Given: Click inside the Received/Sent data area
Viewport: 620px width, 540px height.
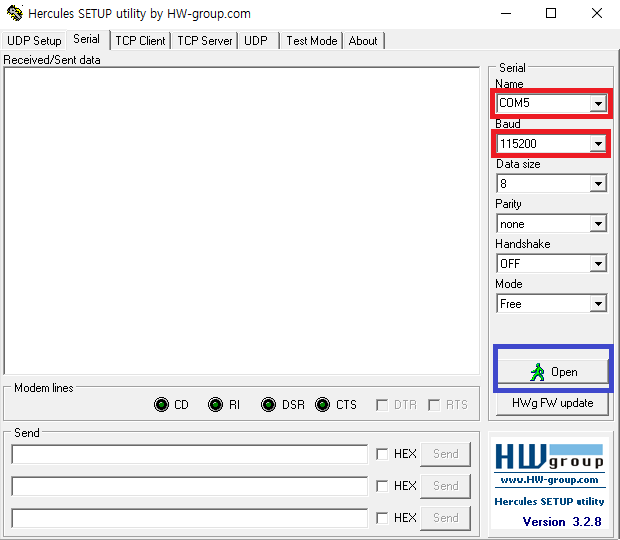Looking at the screenshot, I should (242, 221).
